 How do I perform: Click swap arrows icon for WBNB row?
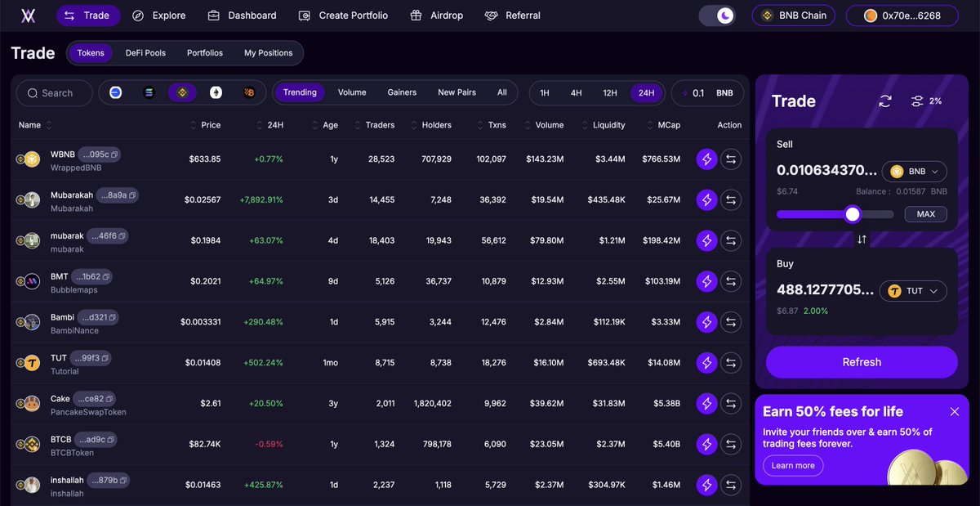coord(731,159)
